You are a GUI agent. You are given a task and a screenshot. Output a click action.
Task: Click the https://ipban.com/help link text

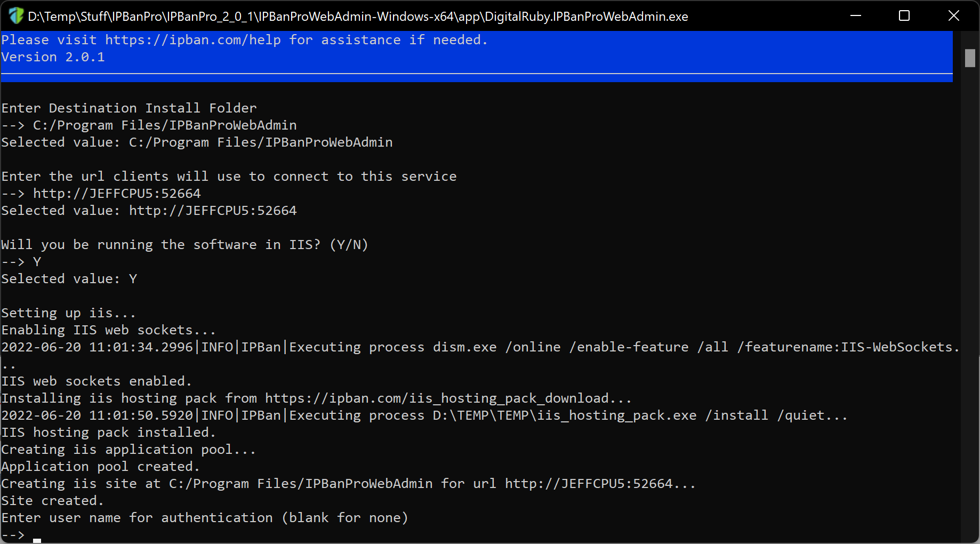193,40
